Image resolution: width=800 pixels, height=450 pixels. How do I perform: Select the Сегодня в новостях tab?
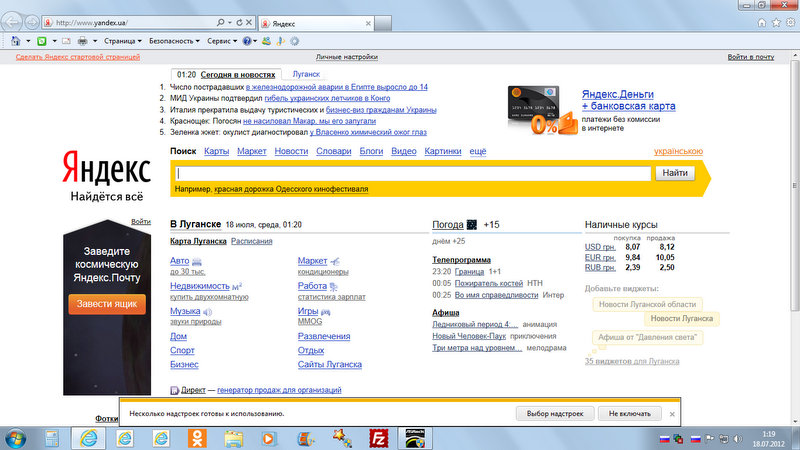[238, 75]
